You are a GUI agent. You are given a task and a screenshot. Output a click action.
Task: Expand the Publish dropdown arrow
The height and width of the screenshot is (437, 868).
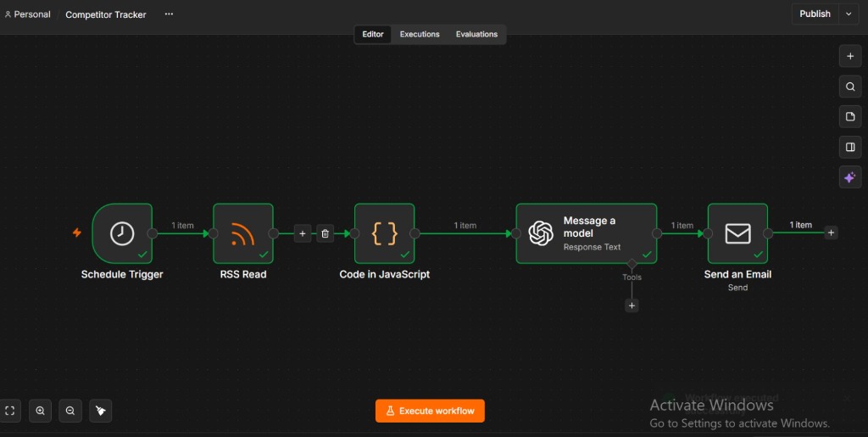tap(849, 14)
